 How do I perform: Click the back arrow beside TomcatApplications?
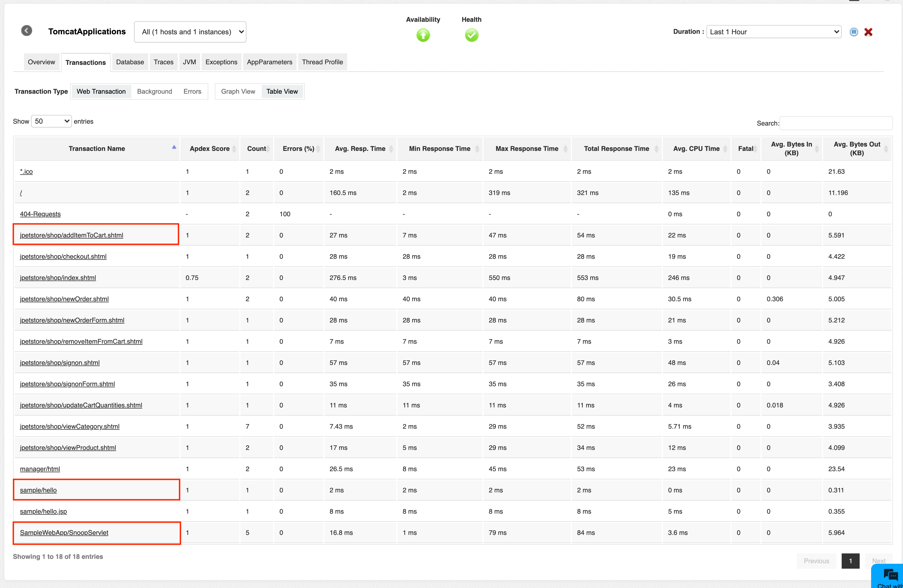pyautogui.click(x=26, y=31)
